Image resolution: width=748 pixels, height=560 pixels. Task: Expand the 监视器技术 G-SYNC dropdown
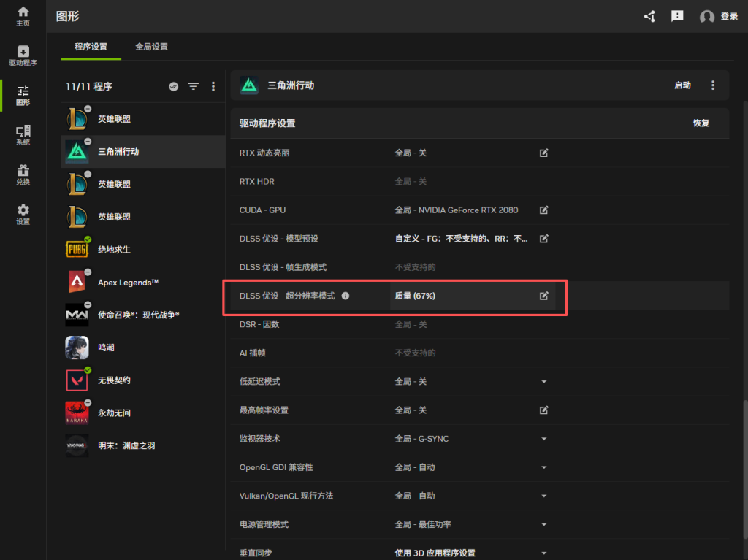click(543, 439)
